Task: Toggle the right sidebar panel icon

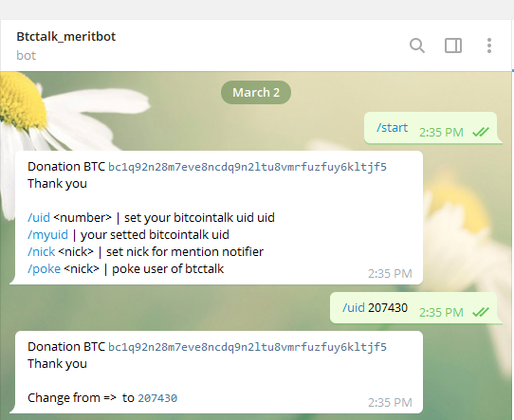Action: pos(453,46)
